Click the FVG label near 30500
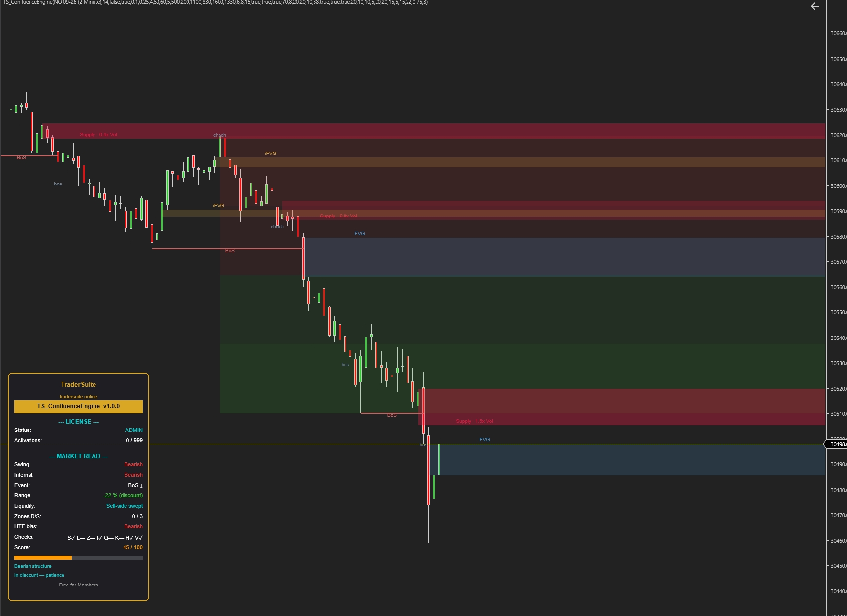The image size is (847, 616). coord(485,440)
